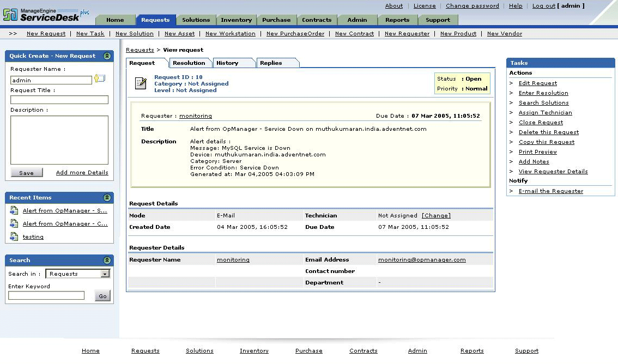618x364 pixels.
Task: Click 'Add more Details' link
Action: (x=82, y=173)
